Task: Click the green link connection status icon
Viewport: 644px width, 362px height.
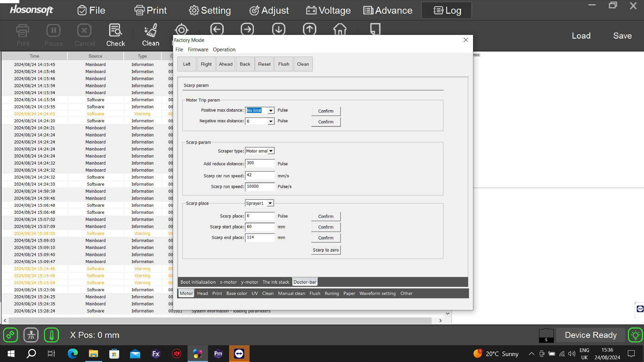Action: tap(10, 335)
